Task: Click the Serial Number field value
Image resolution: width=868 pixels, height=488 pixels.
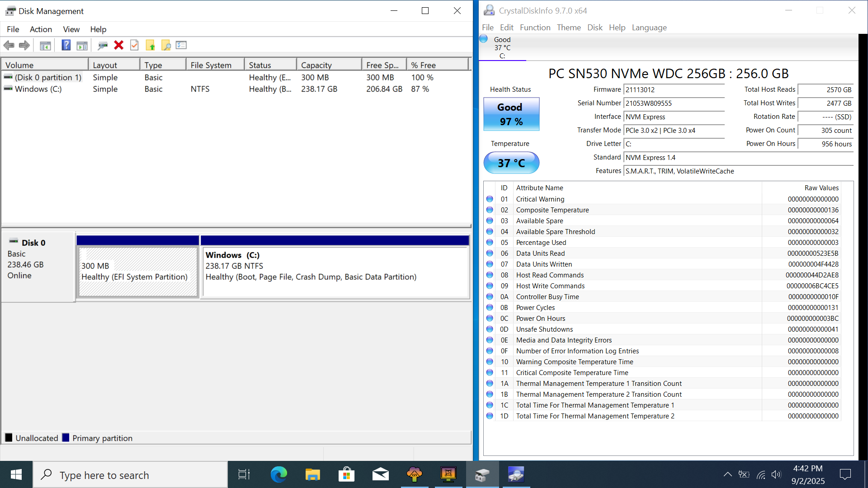Action: (674, 103)
